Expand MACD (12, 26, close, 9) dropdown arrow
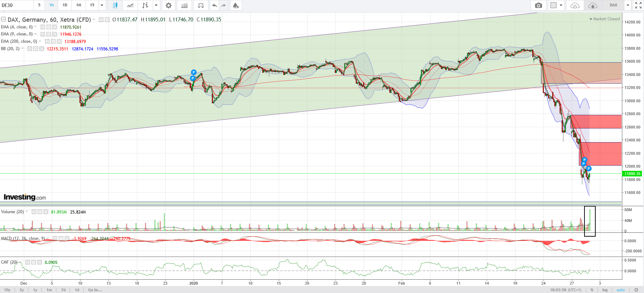The height and width of the screenshot is (293, 644). [x=48, y=238]
